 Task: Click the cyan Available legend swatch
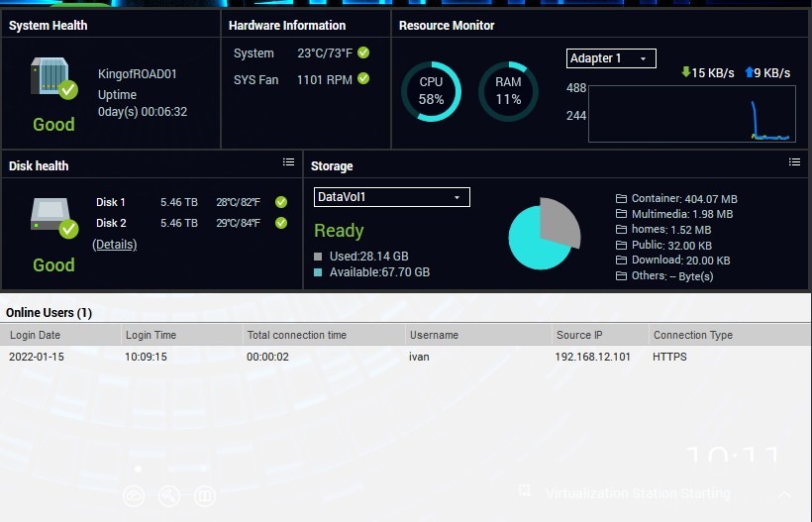[318, 271]
